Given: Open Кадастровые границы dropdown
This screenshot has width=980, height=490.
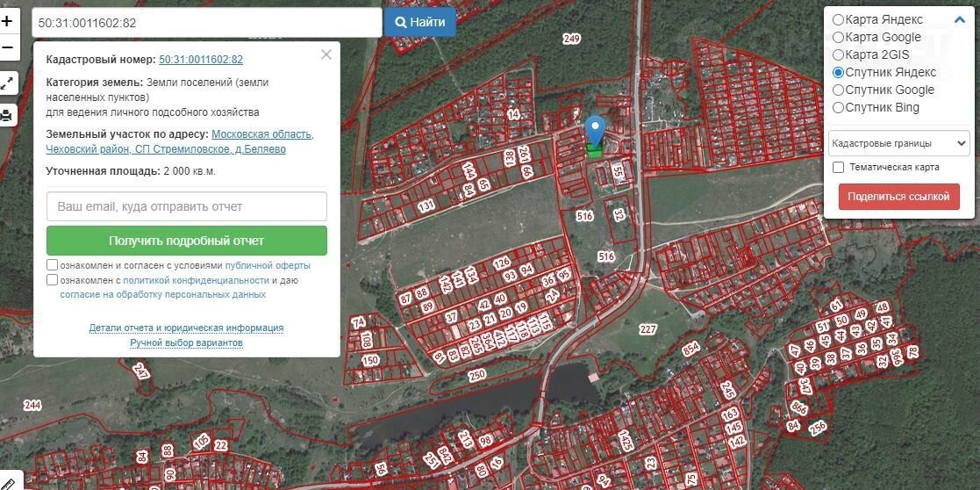Looking at the screenshot, I should [898, 143].
